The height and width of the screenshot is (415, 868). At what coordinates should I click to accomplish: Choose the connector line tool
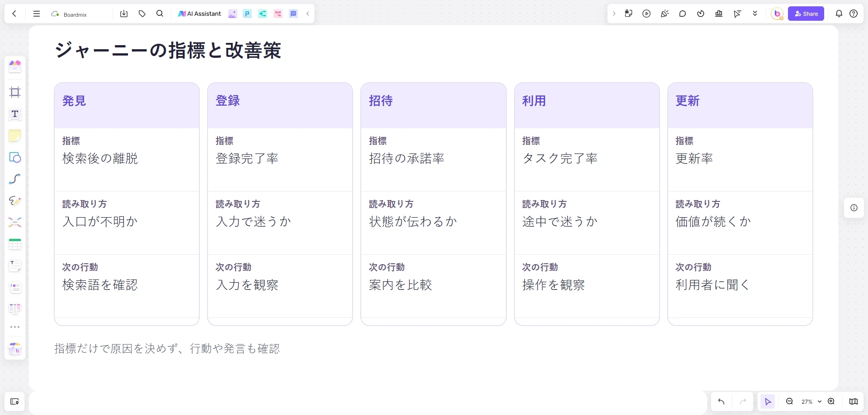15,179
